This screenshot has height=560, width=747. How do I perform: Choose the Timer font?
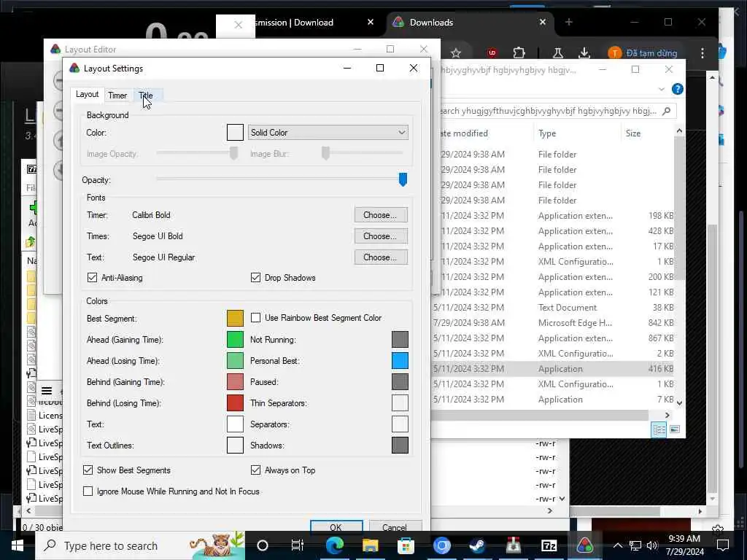(x=381, y=215)
